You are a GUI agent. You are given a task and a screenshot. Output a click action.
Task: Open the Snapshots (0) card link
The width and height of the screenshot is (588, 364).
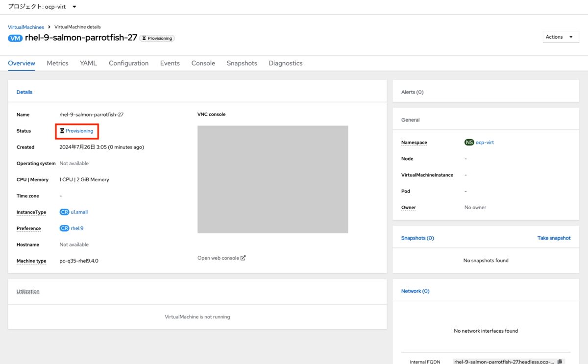click(417, 238)
